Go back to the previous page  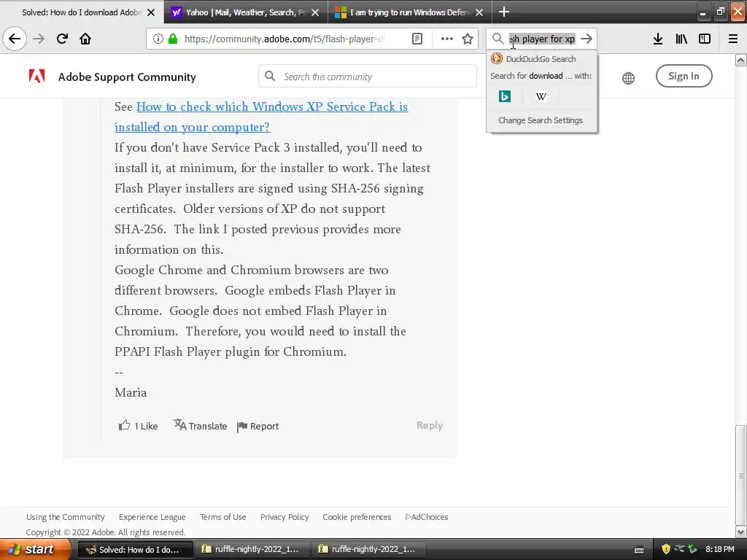[x=15, y=39]
